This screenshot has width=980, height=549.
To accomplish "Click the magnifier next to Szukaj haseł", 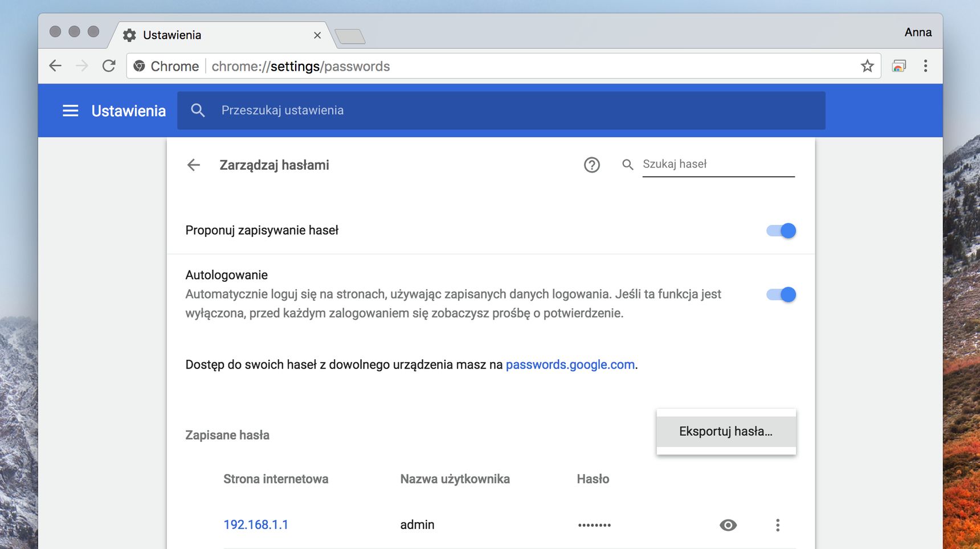I will coord(627,165).
